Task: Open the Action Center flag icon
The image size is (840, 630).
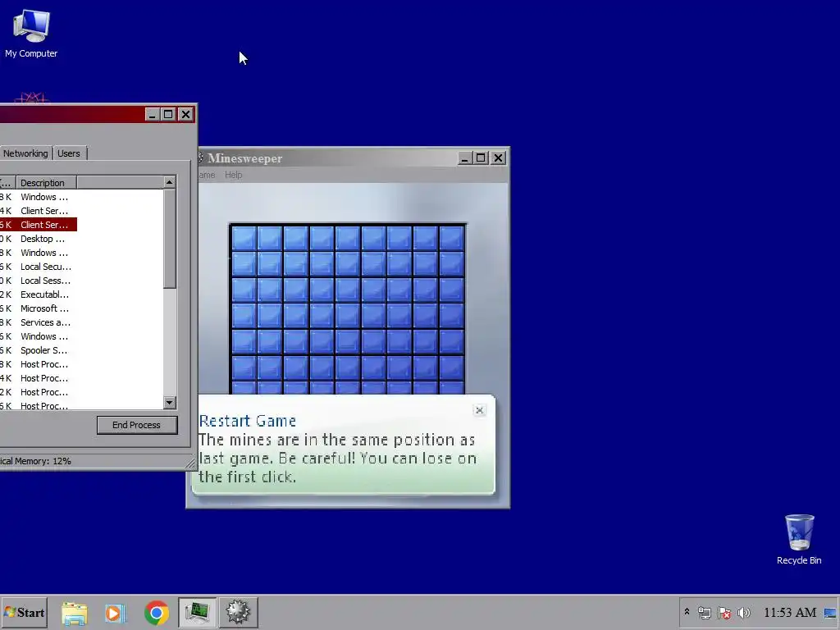Action: [x=724, y=612]
